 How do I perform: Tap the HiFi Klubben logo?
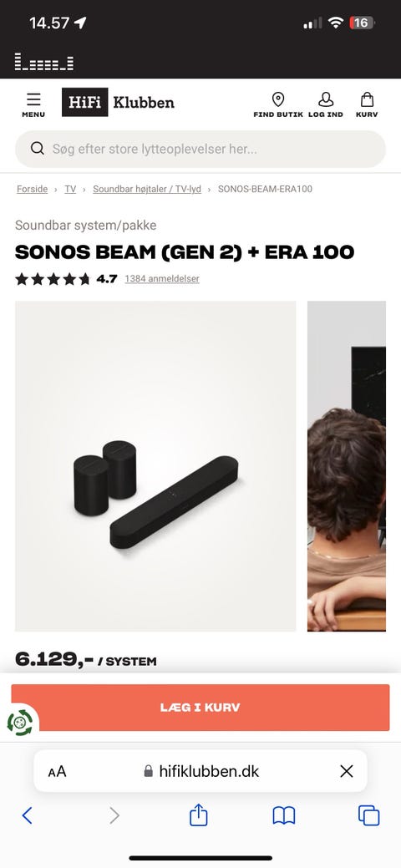(x=118, y=103)
